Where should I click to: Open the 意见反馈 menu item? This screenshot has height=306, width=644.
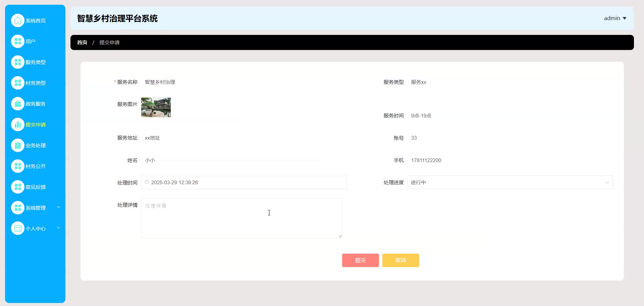pos(35,187)
